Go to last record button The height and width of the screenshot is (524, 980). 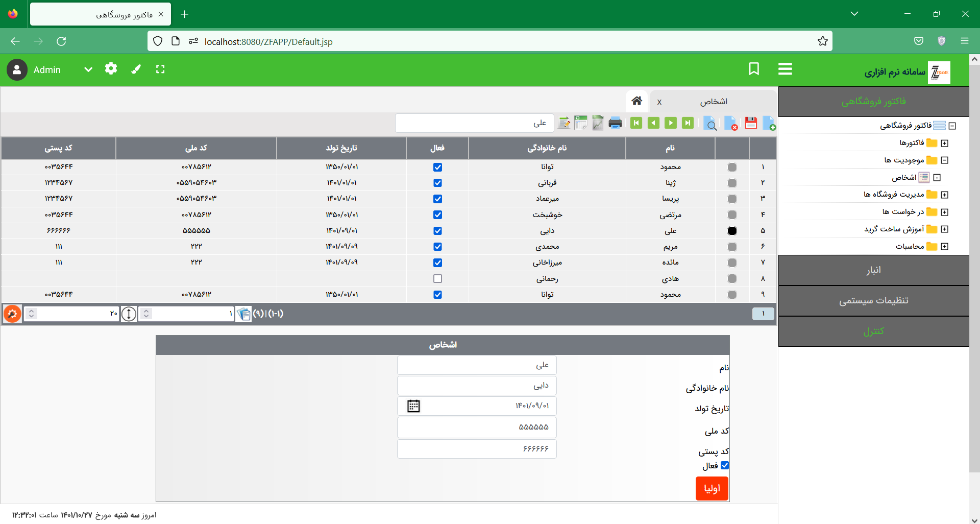(688, 123)
